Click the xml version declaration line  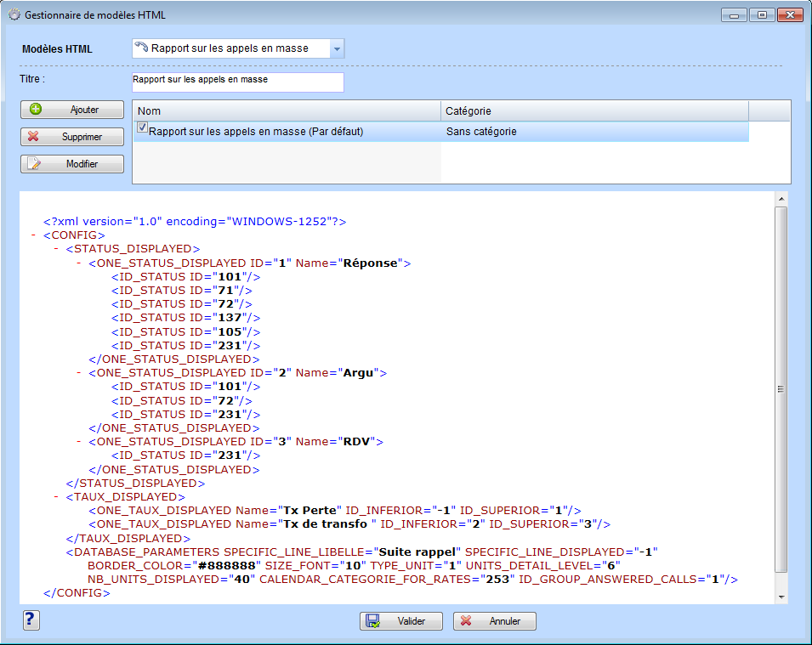(x=195, y=222)
